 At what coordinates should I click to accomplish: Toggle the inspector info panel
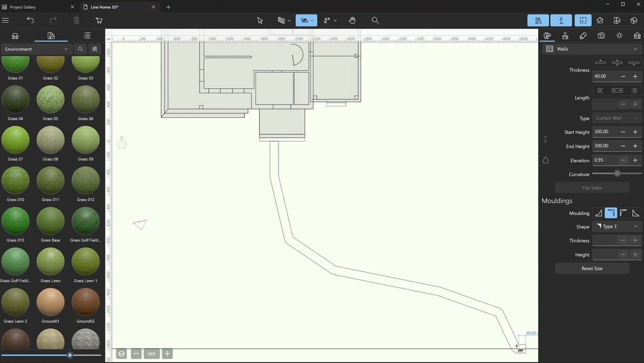(561, 20)
